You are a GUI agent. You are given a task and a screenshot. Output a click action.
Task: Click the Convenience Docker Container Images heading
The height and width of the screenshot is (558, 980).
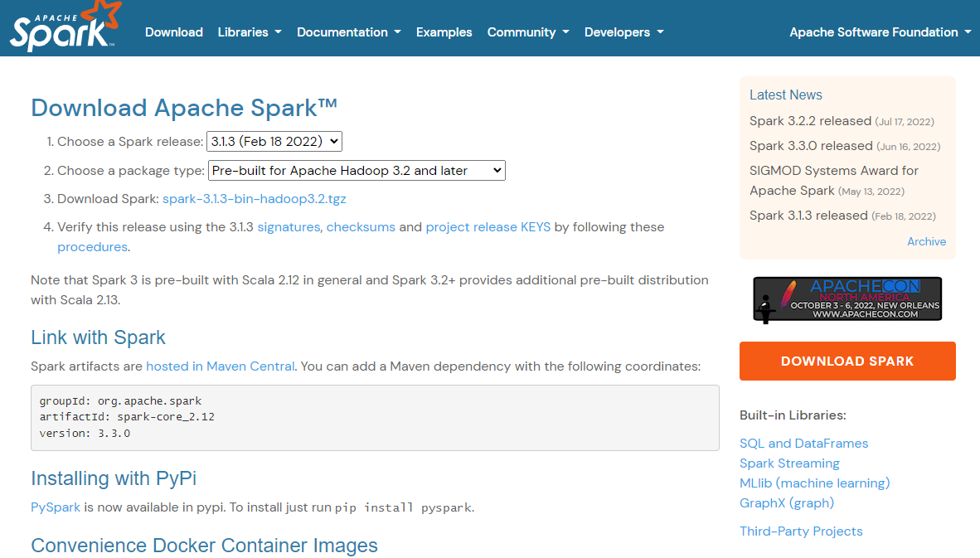click(x=205, y=545)
